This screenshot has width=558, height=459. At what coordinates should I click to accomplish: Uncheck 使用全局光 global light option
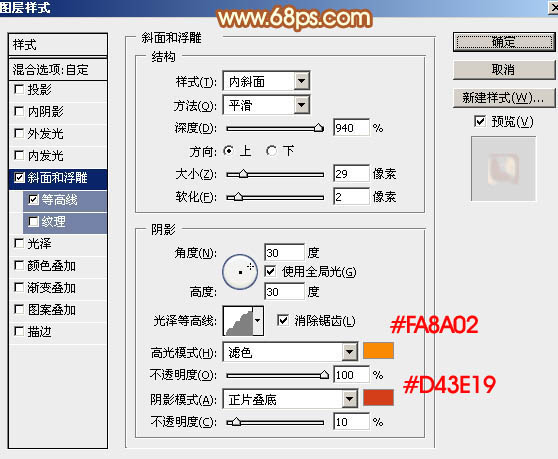point(270,272)
